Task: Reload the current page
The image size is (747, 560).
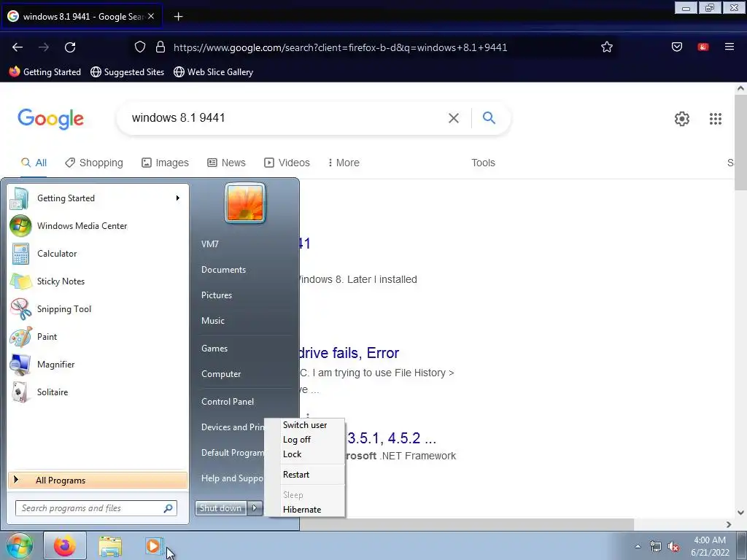Action: (x=70, y=47)
